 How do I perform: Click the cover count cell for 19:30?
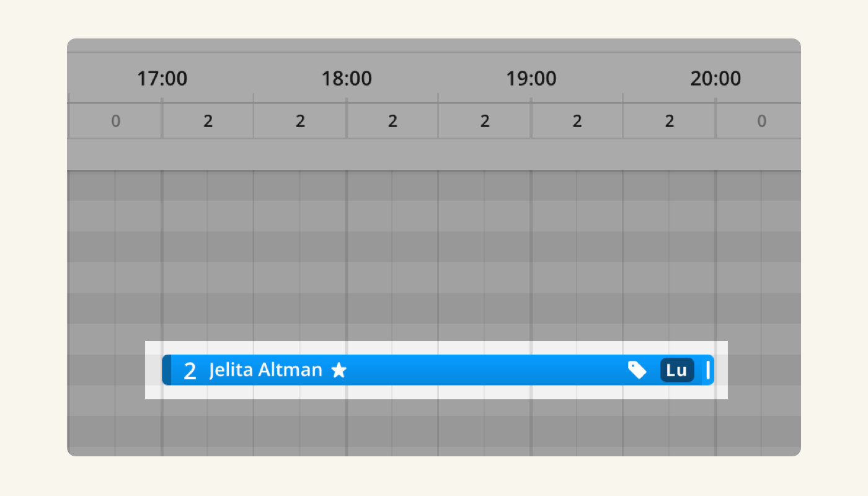(670, 121)
